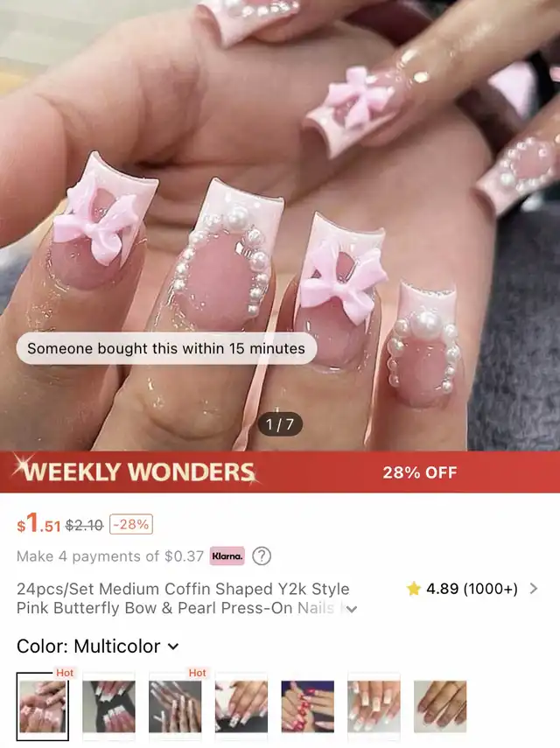Choose the third Hot-labeled nail variant

pyautogui.click(x=175, y=707)
